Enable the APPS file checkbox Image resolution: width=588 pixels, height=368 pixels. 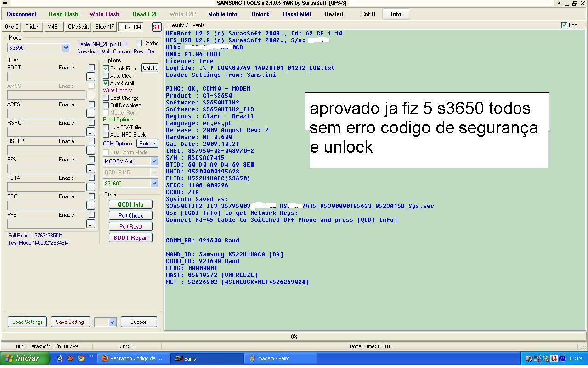(91, 104)
